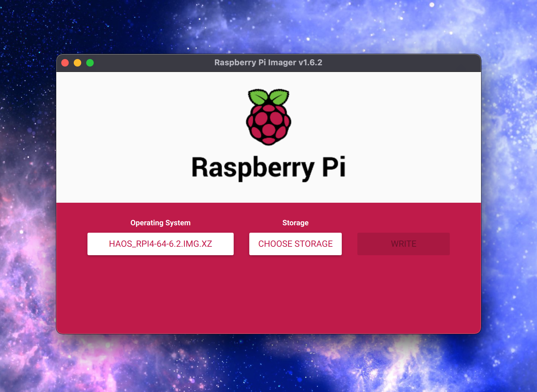Click the Raspberry Pi logo image
The width and height of the screenshot is (537, 392).
(x=269, y=117)
